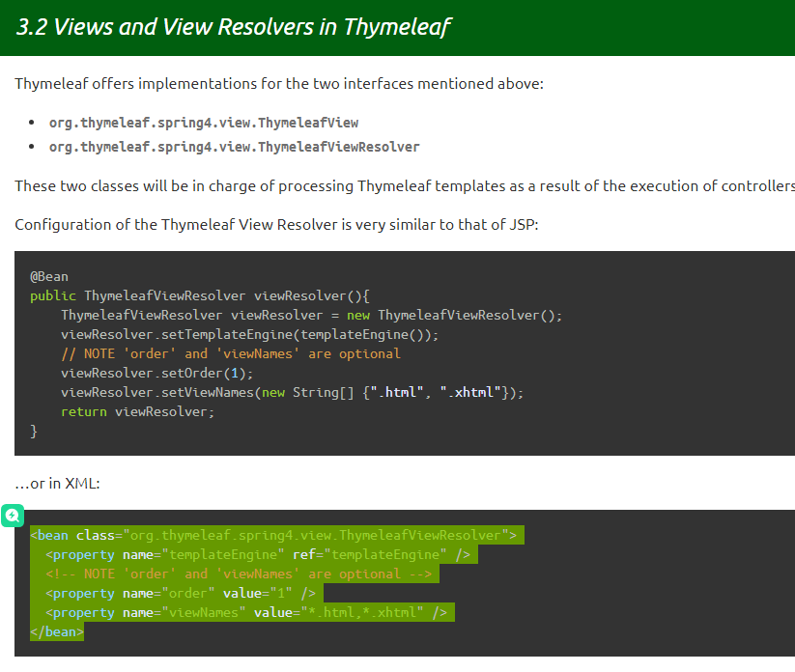Click the '3.2 Views and View Resolvers in Thymeleaf' heading

[233, 27]
